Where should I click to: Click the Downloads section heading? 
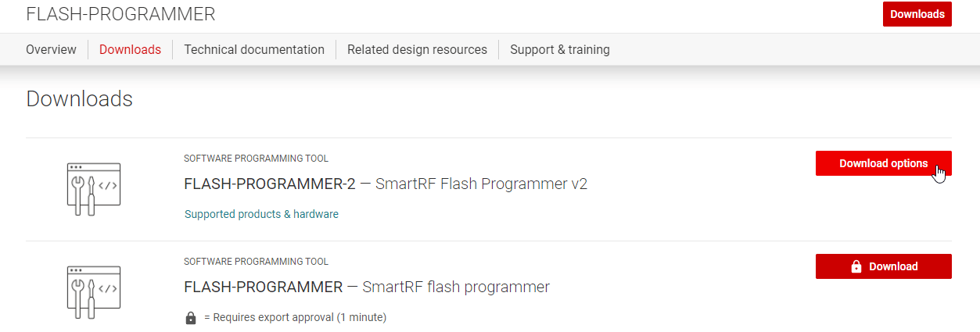click(x=79, y=99)
